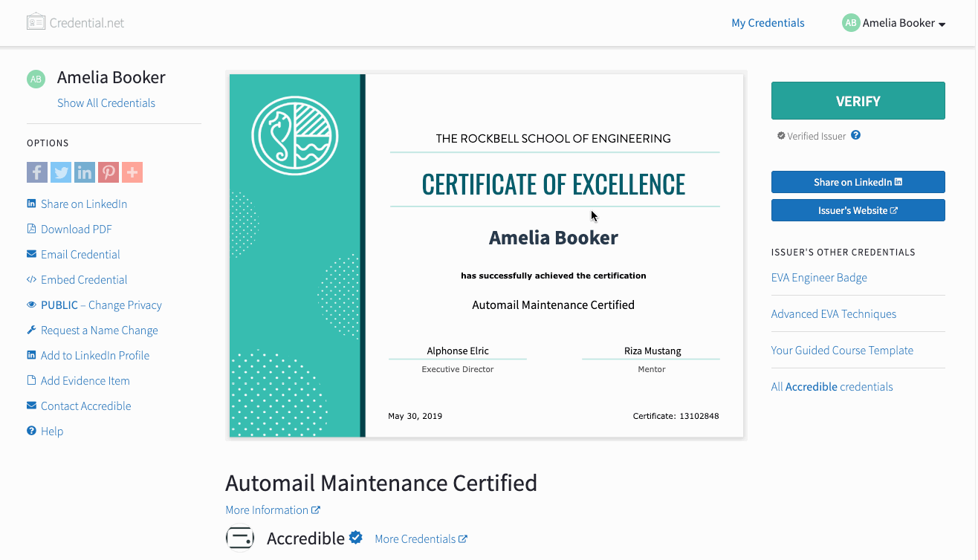Open the EVA Engineer Badge credential
The width and height of the screenshot is (978, 560).
[x=819, y=278]
